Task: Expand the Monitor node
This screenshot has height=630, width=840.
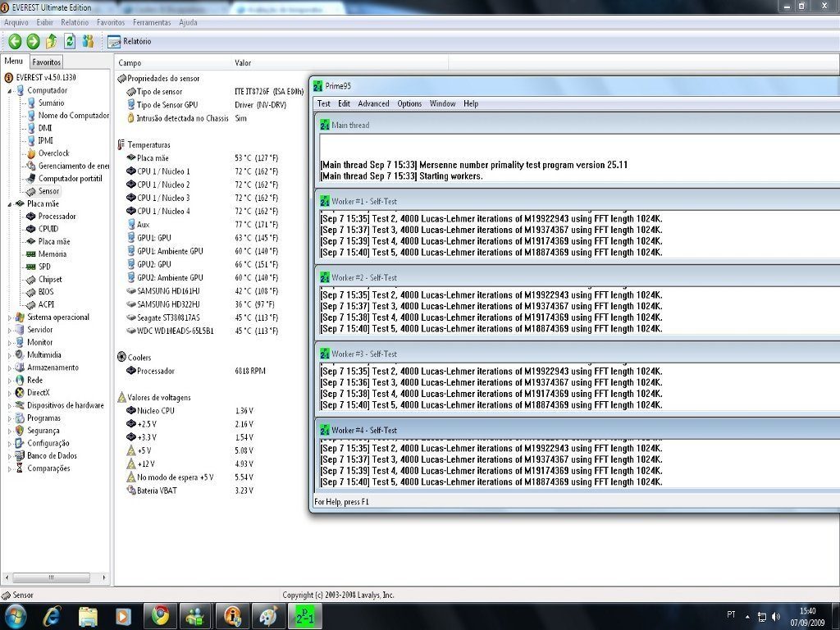Action: [x=10, y=343]
